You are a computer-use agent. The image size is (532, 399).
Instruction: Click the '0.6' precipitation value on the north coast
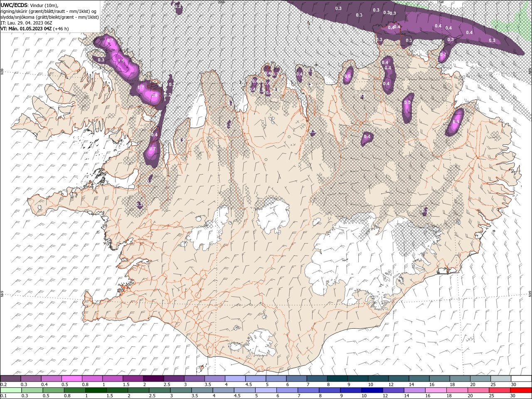coord(348,76)
